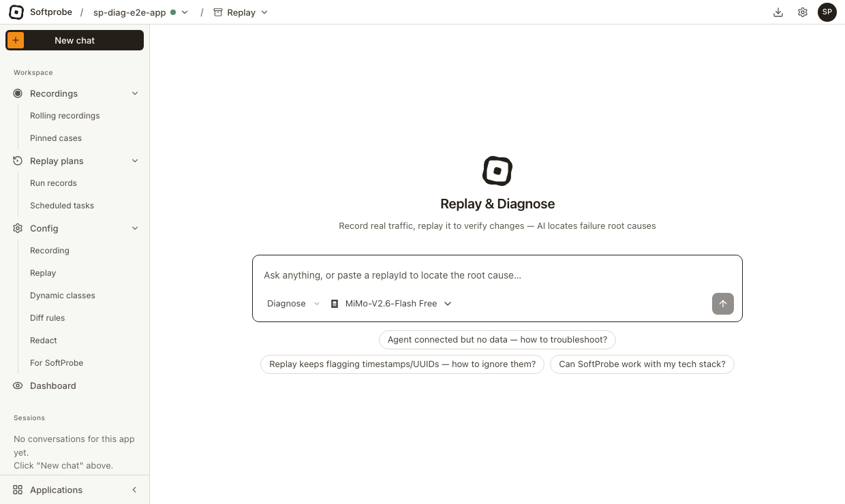Click the Recordings record-circle icon
This screenshot has height=504, width=845.
tap(18, 93)
